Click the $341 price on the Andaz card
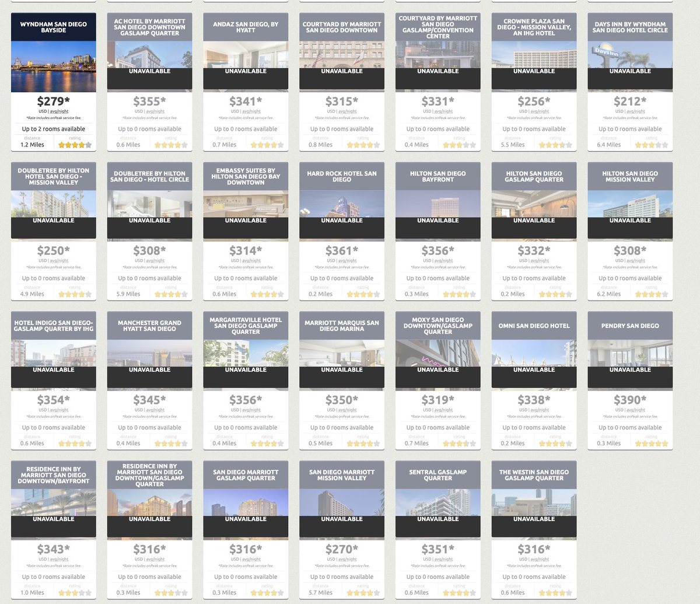This screenshot has height=604, width=700. pos(246,102)
